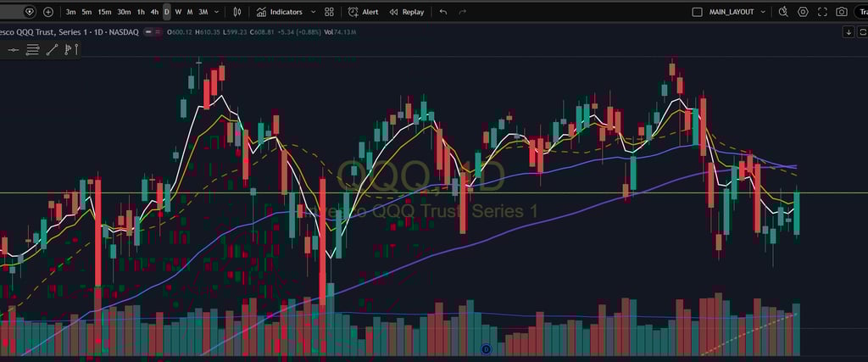868x362 pixels.
Task: Open the Indicators dialog
Action: point(280,12)
